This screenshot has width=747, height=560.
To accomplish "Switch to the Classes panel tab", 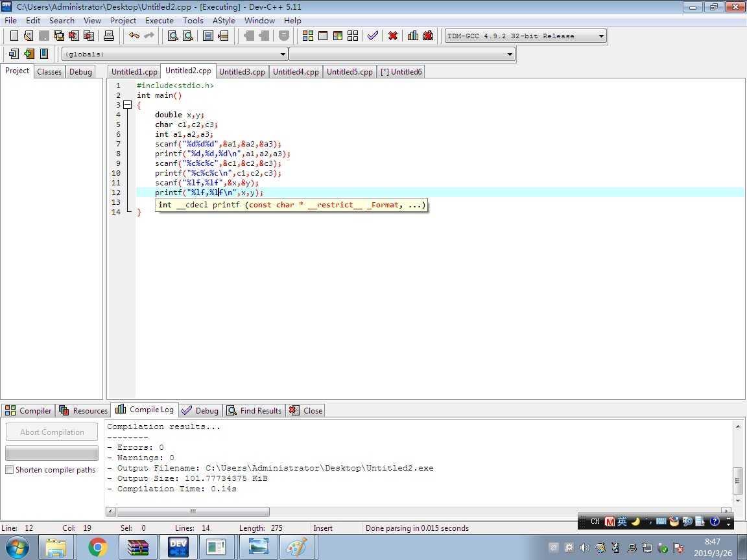I will point(49,72).
